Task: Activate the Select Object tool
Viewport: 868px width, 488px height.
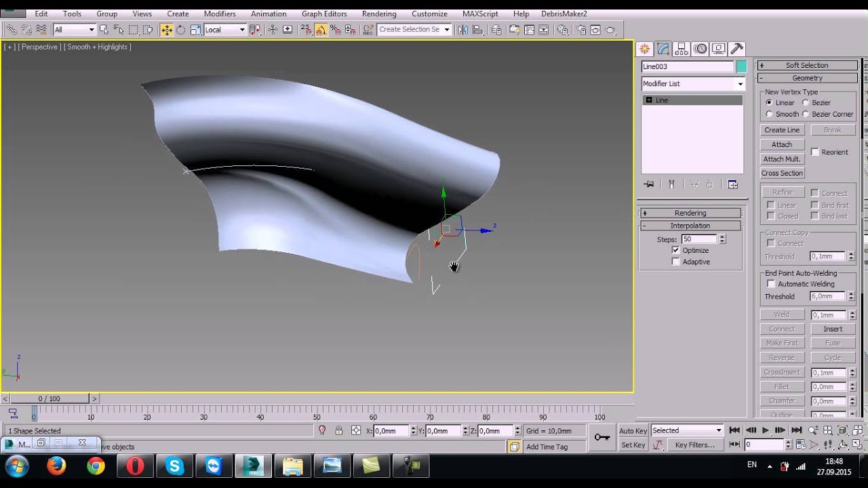Action: [x=104, y=30]
